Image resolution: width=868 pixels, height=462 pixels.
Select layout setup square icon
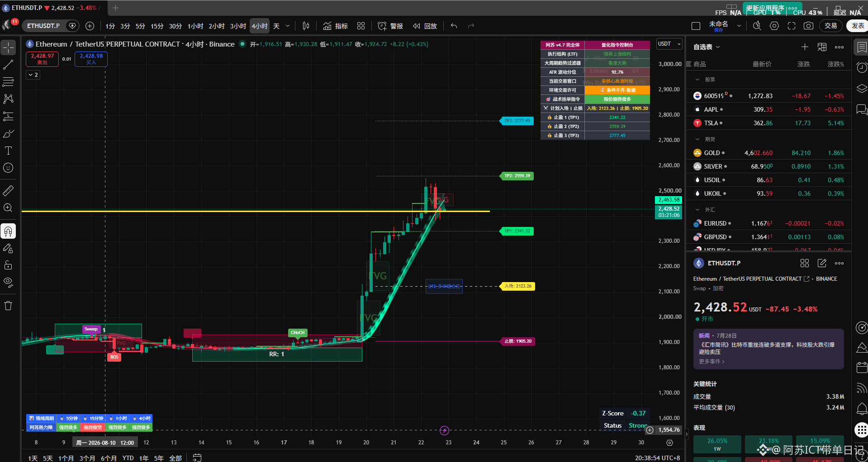click(x=696, y=26)
